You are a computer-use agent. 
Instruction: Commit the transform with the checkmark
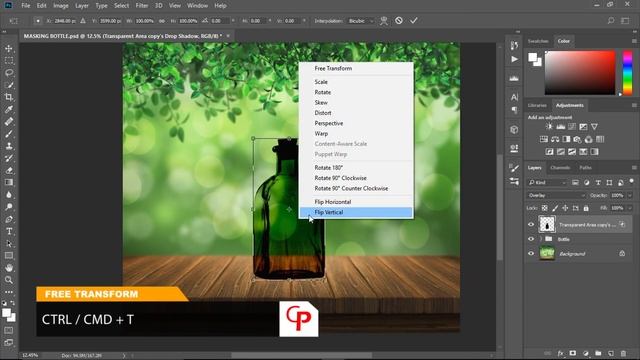click(414, 20)
